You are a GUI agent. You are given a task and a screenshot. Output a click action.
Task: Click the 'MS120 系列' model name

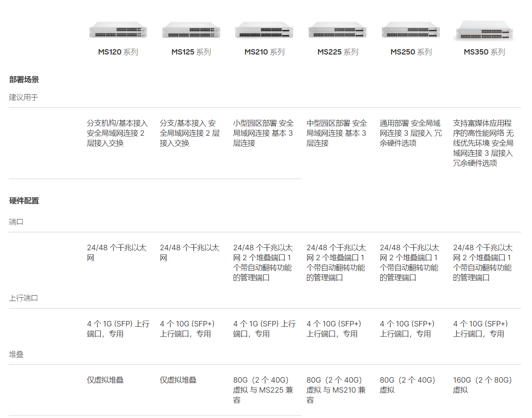coord(118,52)
